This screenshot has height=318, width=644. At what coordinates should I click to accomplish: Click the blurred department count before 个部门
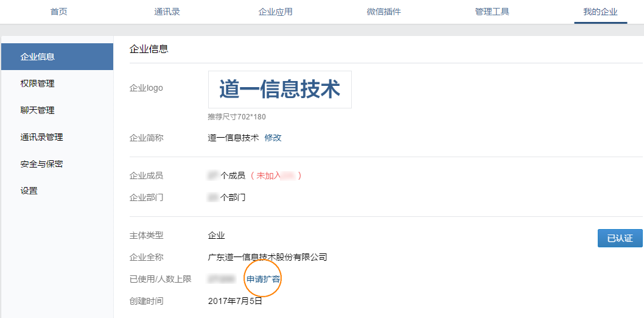(x=213, y=197)
